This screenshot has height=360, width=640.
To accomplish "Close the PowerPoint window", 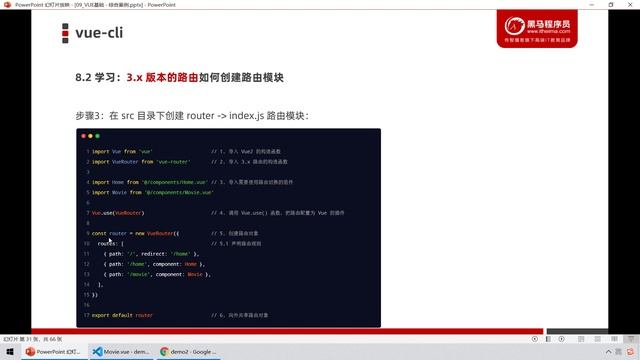I will point(630,4).
